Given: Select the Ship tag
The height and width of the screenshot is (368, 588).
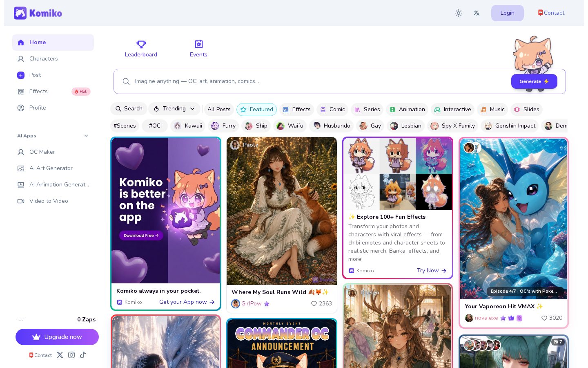Looking at the screenshot, I should 256,126.
